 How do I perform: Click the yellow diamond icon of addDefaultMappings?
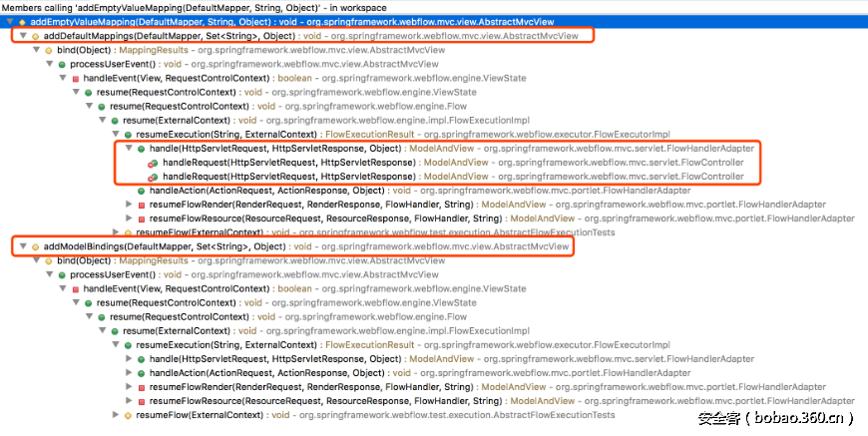tap(34, 35)
